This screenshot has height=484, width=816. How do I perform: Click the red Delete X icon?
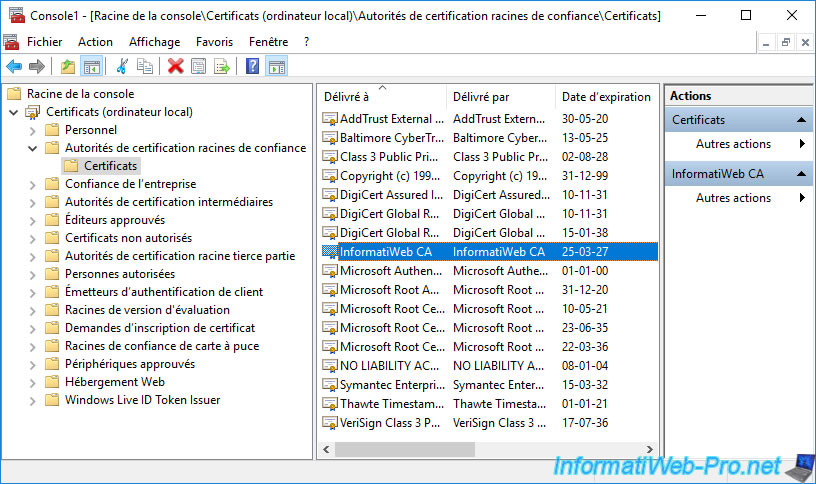(175, 67)
